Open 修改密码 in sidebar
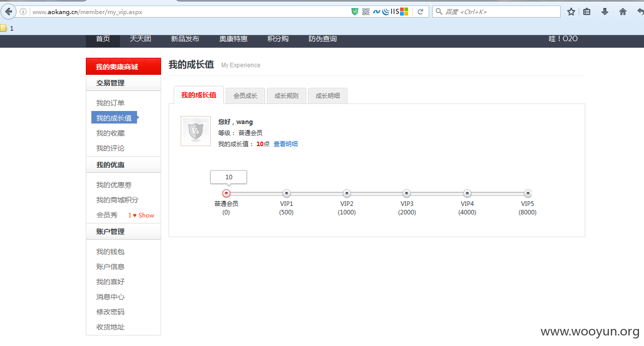 110,312
